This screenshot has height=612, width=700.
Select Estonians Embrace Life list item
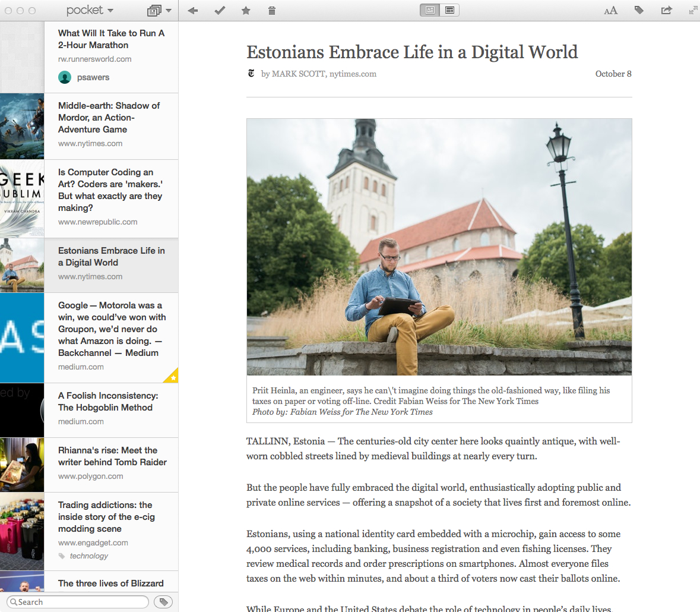[x=89, y=266]
